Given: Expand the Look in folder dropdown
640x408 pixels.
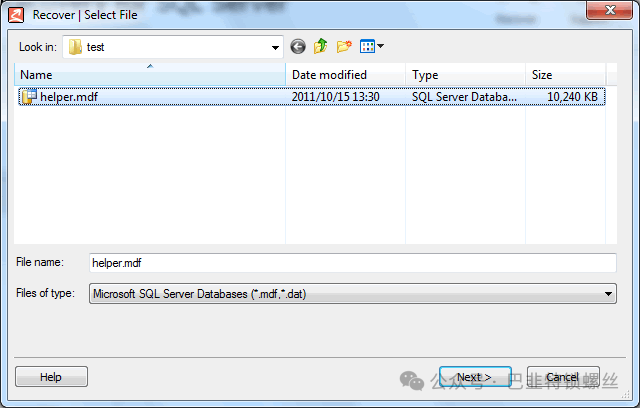Looking at the screenshot, I should coord(276,47).
